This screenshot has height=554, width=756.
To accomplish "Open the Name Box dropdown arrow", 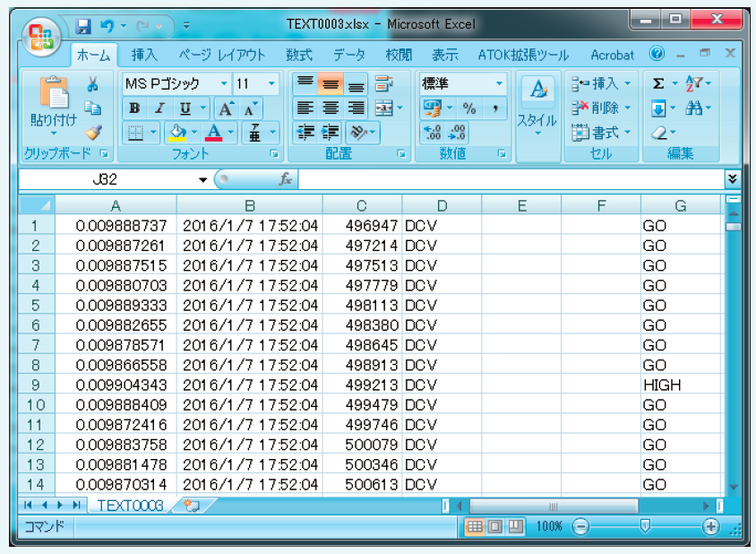I will coord(203,180).
